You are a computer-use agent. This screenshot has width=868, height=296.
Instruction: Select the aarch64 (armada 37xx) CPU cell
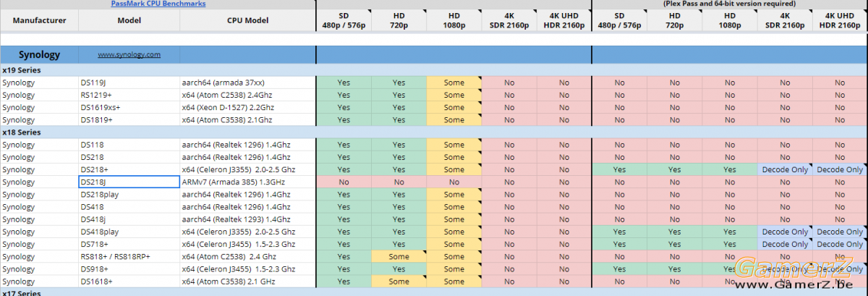click(247, 83)
